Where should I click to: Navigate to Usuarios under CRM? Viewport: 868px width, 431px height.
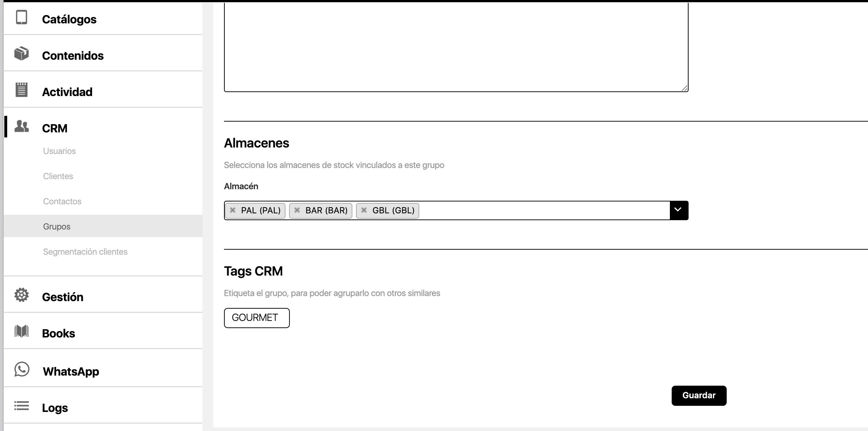(59, 151)
